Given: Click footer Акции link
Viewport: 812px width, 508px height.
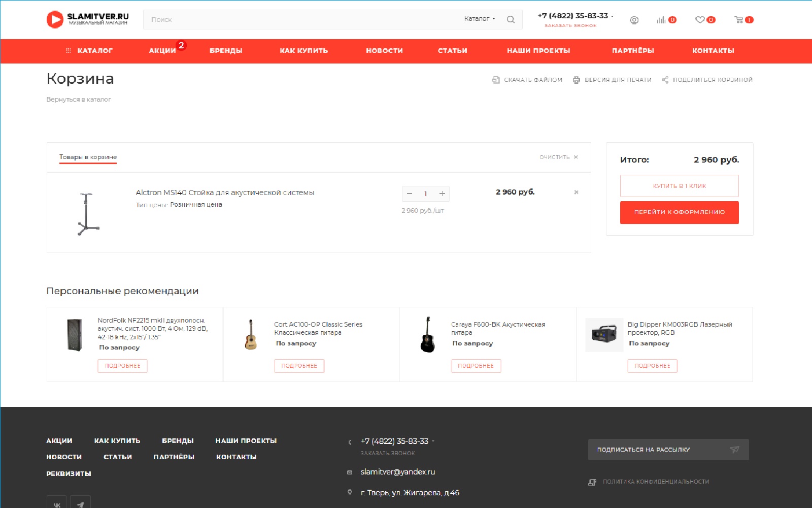Looking at the screenshot, I should pos(59,441).
